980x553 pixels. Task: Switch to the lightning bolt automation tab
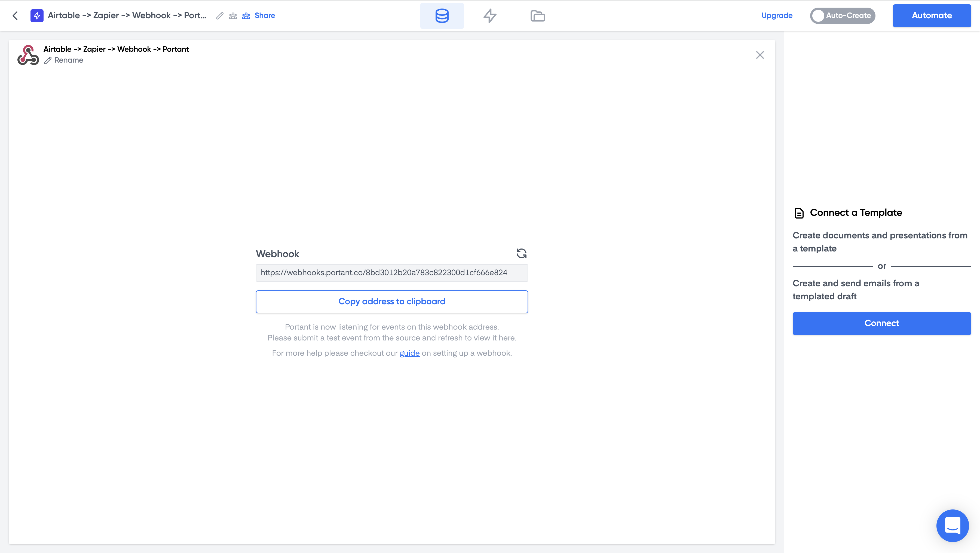pos(490,16)
